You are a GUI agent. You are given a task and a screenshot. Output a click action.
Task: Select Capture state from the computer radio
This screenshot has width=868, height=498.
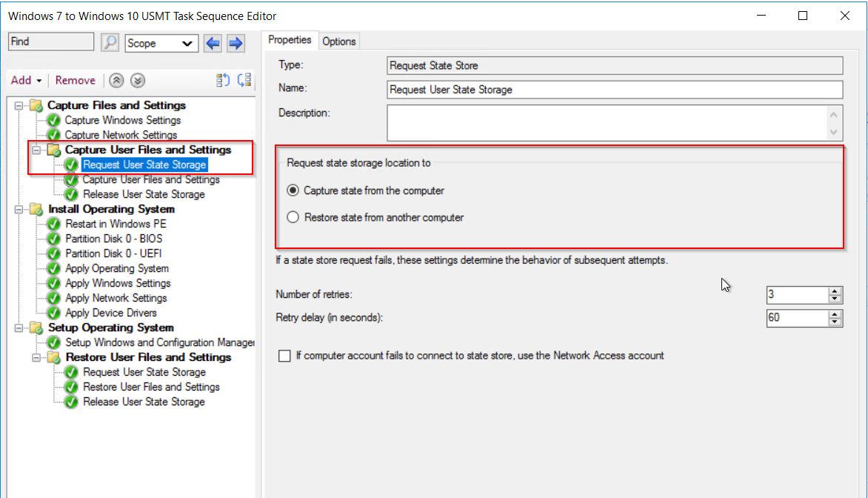point(293,190)
